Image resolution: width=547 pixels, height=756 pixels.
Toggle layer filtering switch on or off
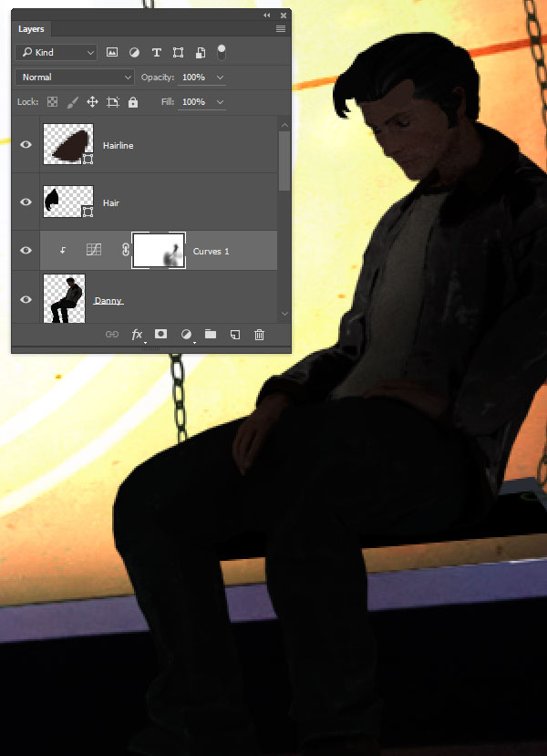(222, 52)
